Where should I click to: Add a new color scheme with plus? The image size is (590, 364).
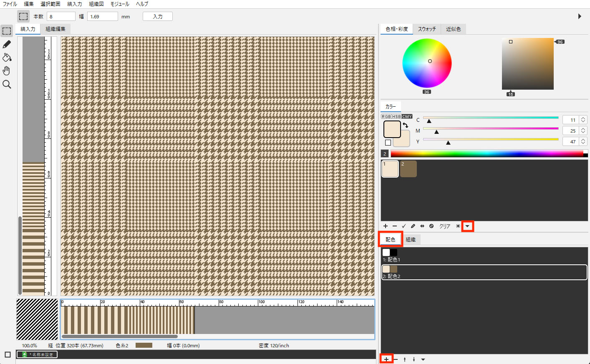(386, 359)
